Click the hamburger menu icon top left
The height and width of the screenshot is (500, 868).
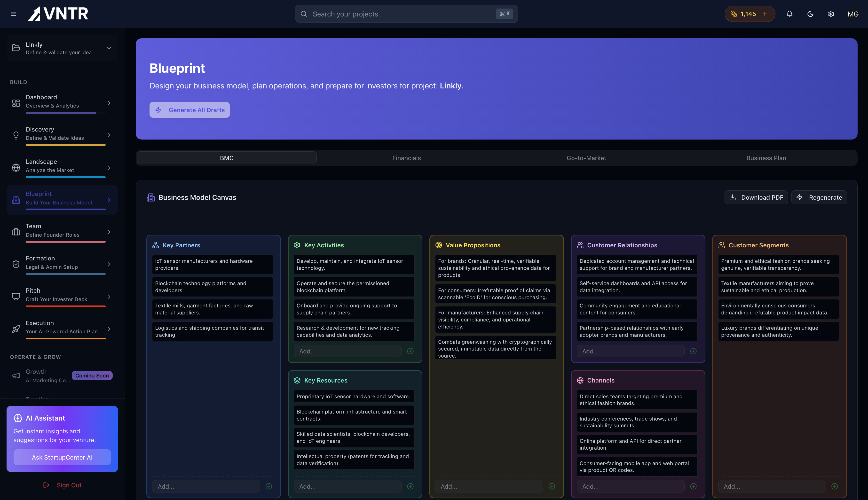(x=13, y=14)
